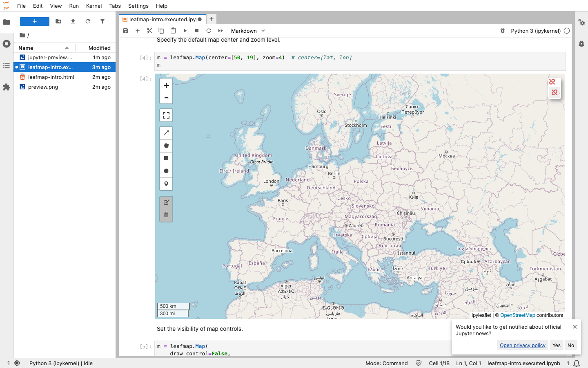588x368 pixels.
Task: Select the draw rectangle tool
Action: click(166, 159)
